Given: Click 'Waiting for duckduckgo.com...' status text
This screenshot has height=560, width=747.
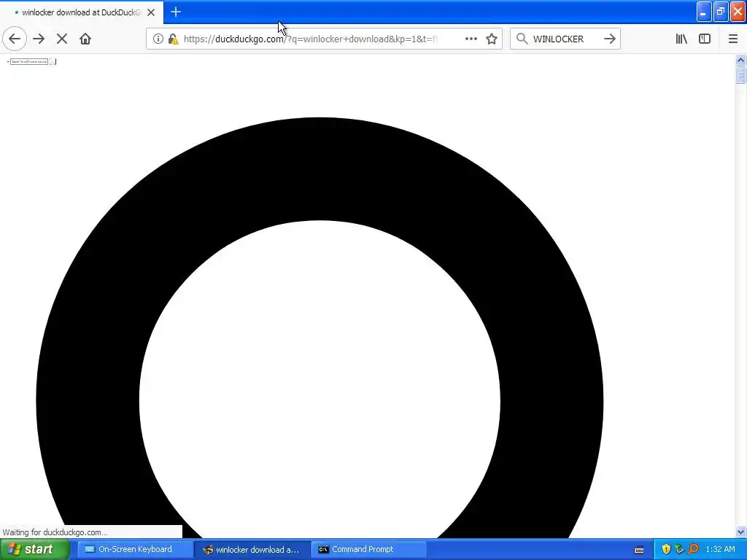Looking at the screenshot, I should coord(55,532).
